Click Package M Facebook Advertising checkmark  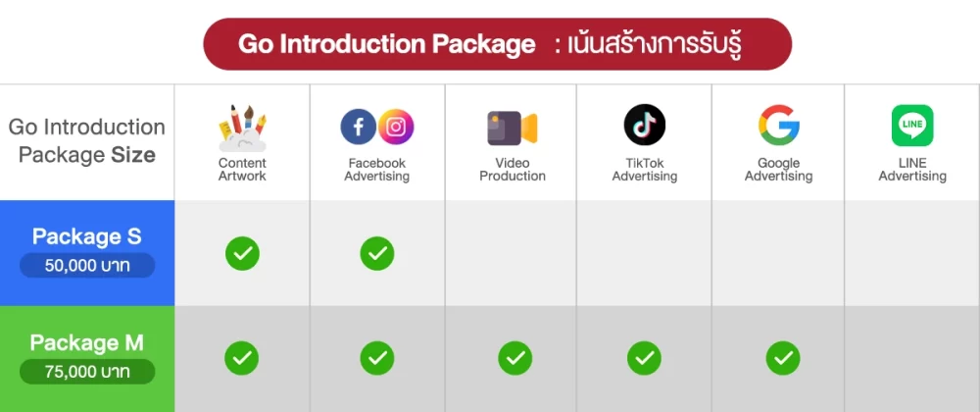[x=377, y=358]
